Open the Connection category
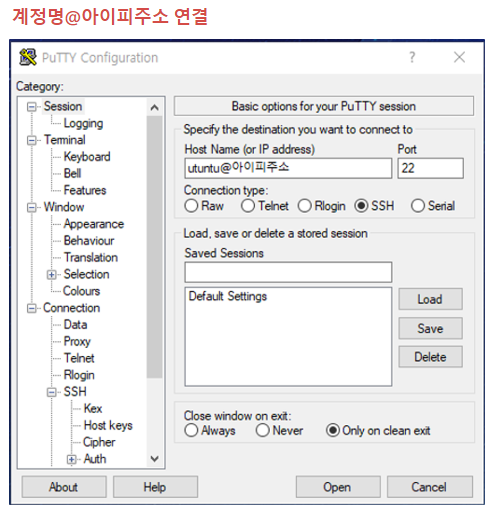This screenshot has width=490, height=512. click(72, 308)
